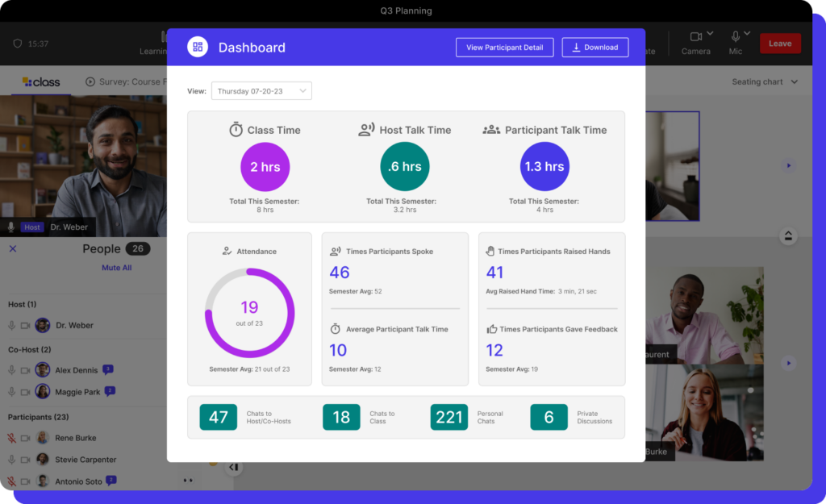This screenshot has height=504, width=826.
Task: Click the Attendance progress ring
Action: pos(249,312)
